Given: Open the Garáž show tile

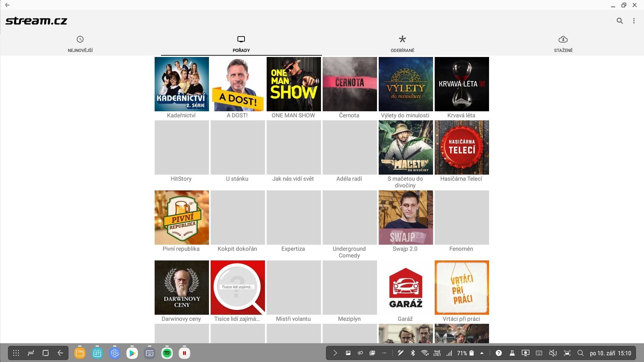Looking at the screenshot, I should point(406,288).
